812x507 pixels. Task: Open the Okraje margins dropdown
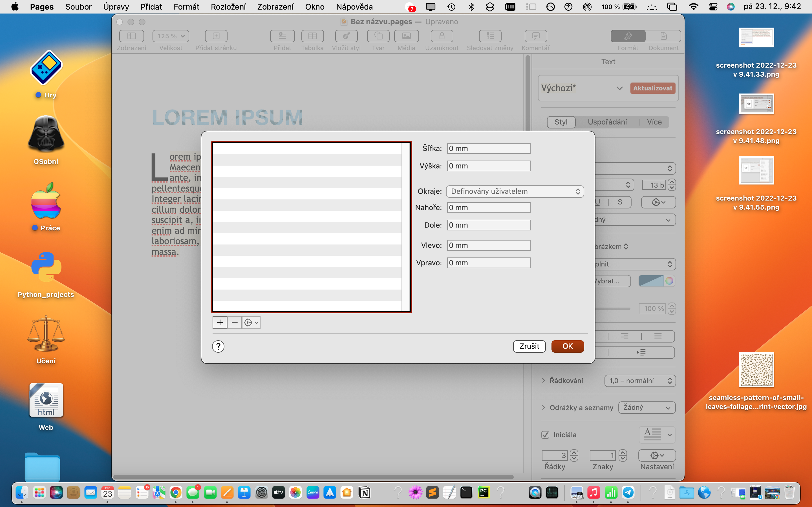point(515,192)
